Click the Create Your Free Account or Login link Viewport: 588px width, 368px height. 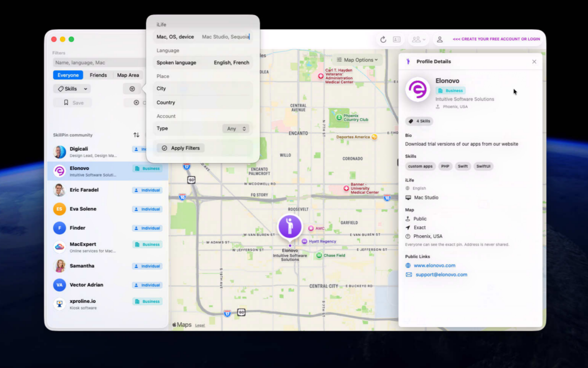coord(496,39)
